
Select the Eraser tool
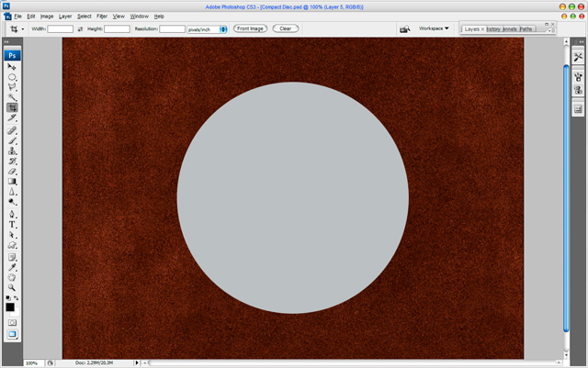click(12, 172)
